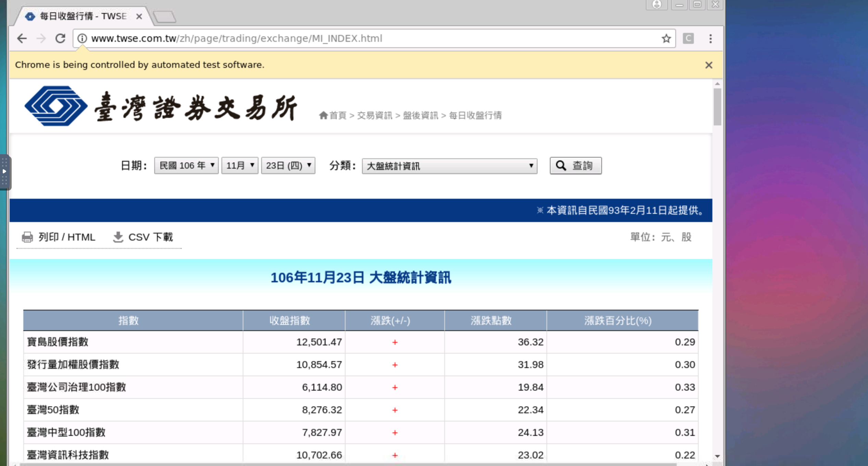
Task: Click the gray extension icon beside address bar
Action: pyautogui.click(x=688, y=38)
